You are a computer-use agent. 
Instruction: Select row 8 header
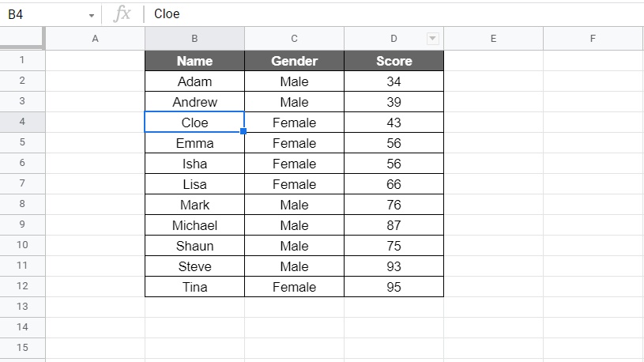pyautogui.click(x=22, y=204)
